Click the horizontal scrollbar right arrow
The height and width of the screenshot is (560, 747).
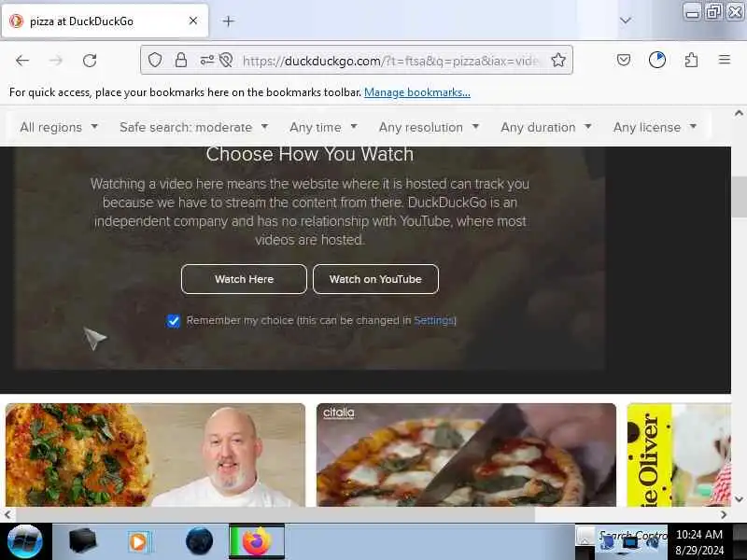point(724,515)
